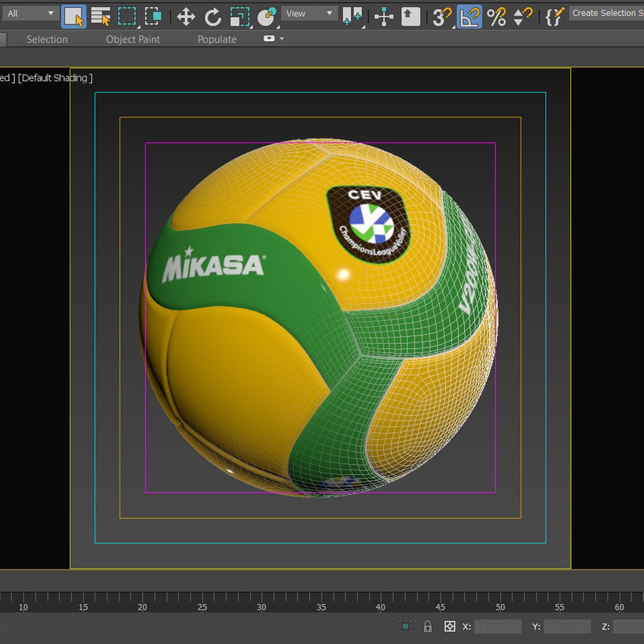
Task: Toggle Angle Snap
Action: click(469, 17)
